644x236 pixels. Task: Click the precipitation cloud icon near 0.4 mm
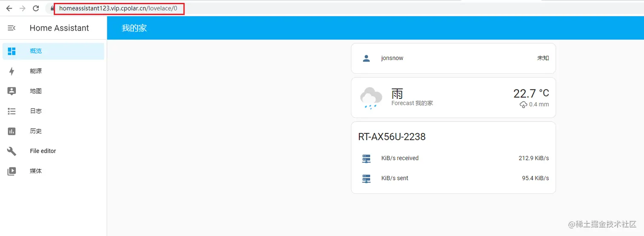(523, 105)
